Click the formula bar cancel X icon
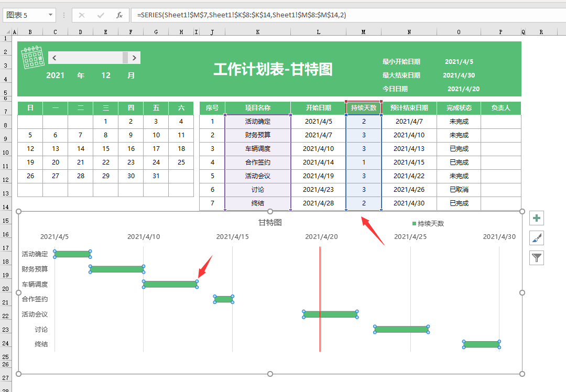Image resolution: width=566 pixels, height=392 pixels. tap(82, 15)
